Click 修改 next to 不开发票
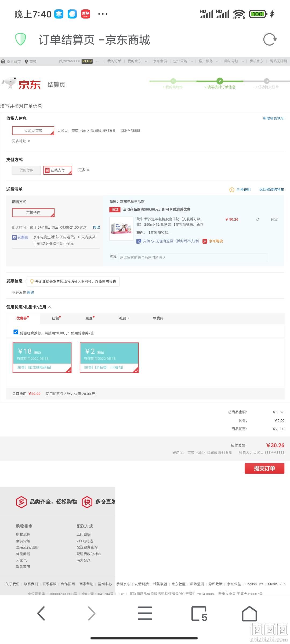This screenshot has width=290, height=644. click(x=31, y=292)
